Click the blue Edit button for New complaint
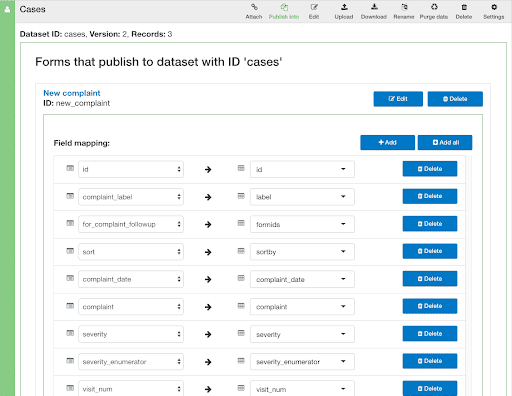 [x=398, y=99]
